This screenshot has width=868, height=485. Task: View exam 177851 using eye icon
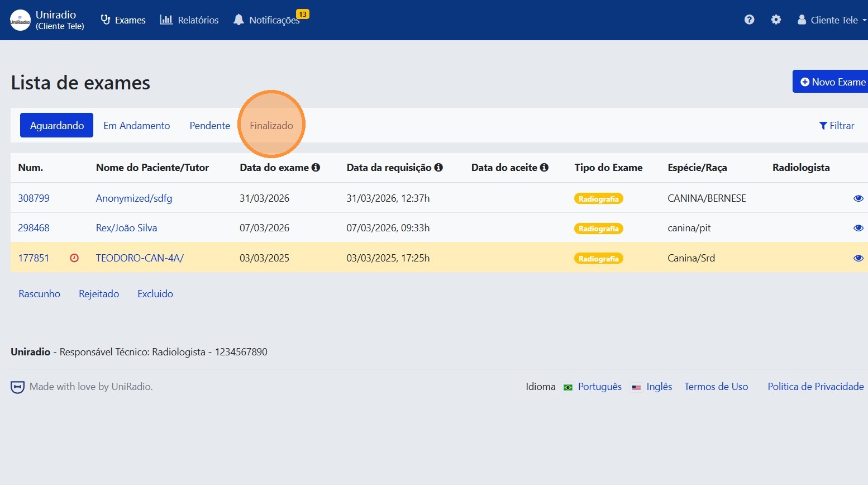(x=858, y=258)
